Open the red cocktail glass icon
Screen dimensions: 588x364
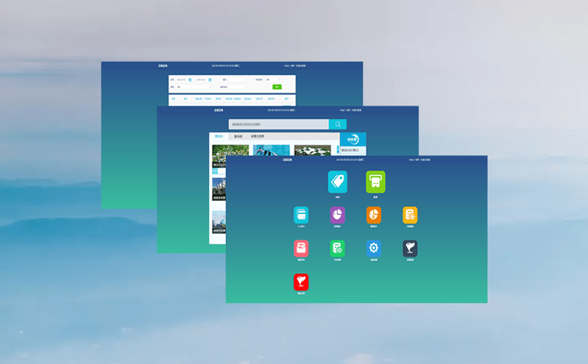pyautogui.click(x=301, y=282)
